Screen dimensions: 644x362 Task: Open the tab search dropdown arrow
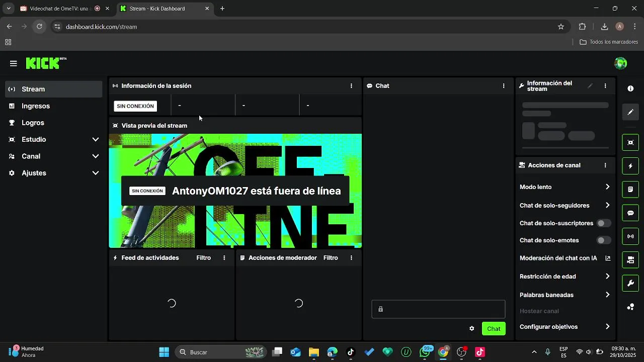pyautogui.click(x=8, y=9)
